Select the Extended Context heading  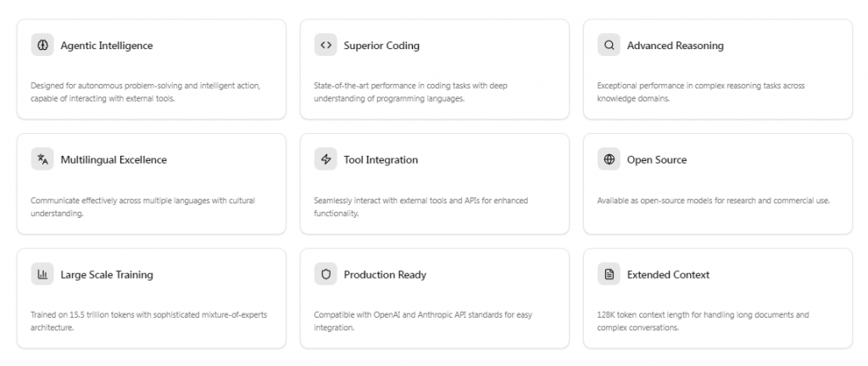[x=668, y=274]
